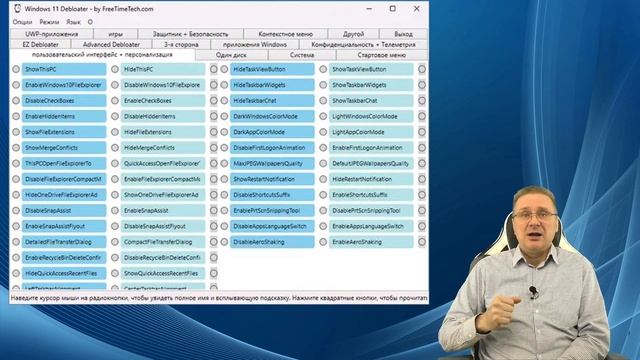640x360 pixels.
Task: Open info button for EnableFirstLogonAnimation row
Action: 422,148
